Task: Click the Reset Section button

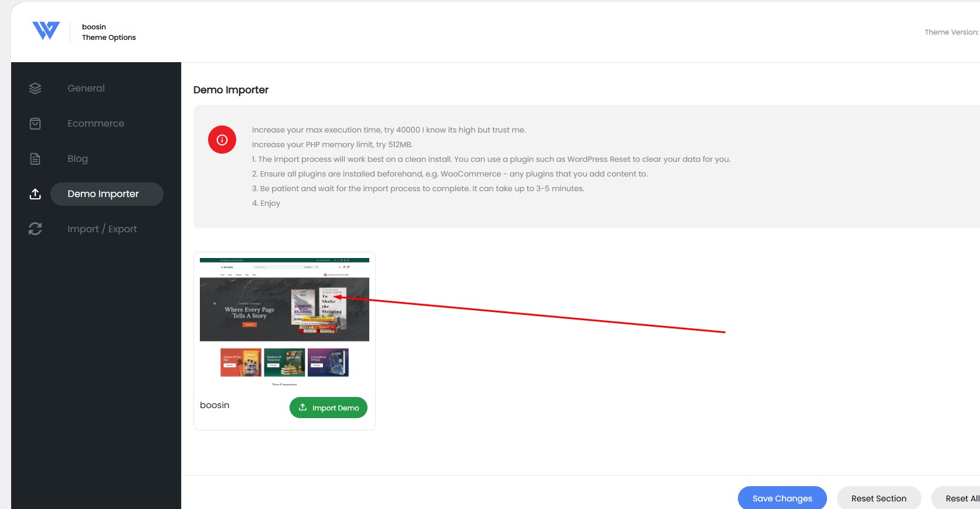Action: 879,498
